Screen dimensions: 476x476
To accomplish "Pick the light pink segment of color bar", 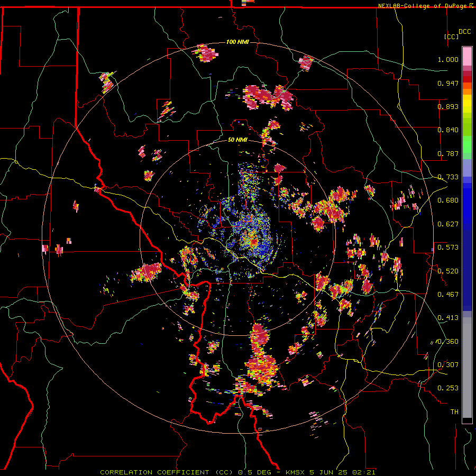I will (467, 56).
